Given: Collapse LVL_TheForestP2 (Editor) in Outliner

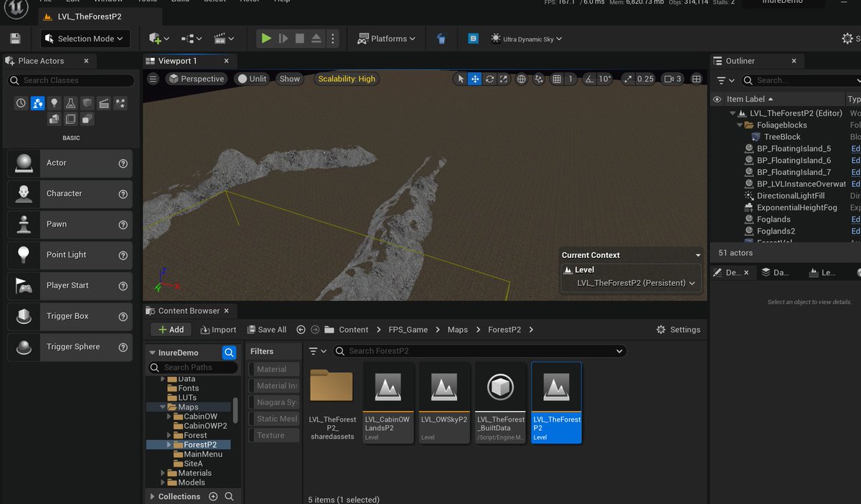Looking at the screenshot, I should click(x=733, y=113).
